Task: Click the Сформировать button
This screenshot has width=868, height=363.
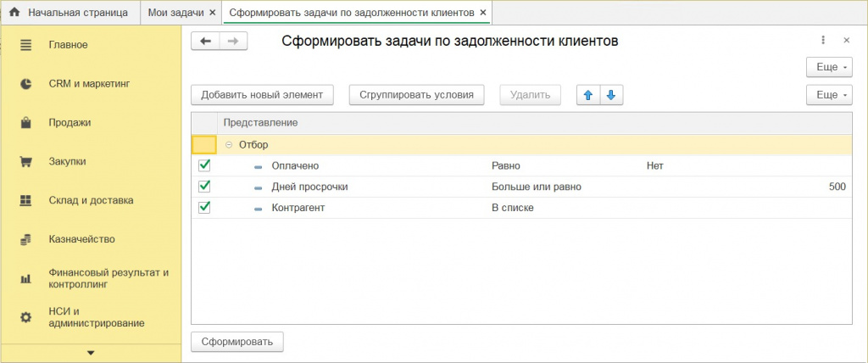Action: click(237, 342)
